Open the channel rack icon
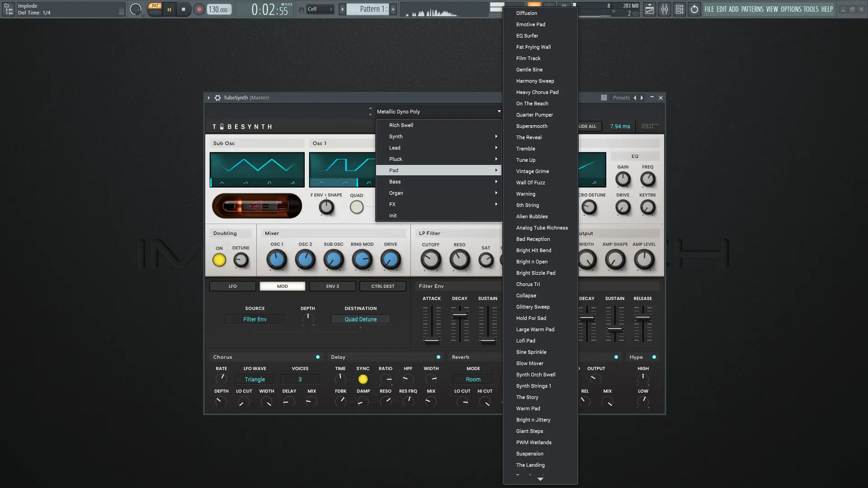 [x=679, y=9]
